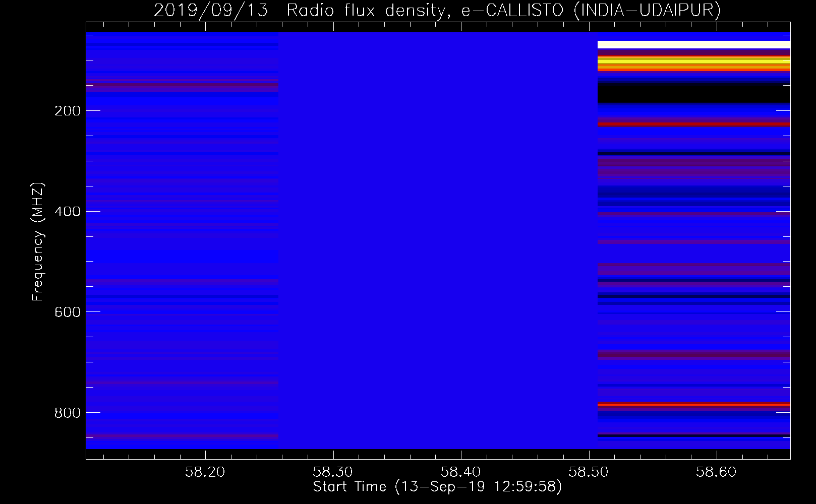Click the 'Frequency (MHZ)' axis label
Image resolution: width=816 pixels, height=504 pixels.
(x=38, y=241)
